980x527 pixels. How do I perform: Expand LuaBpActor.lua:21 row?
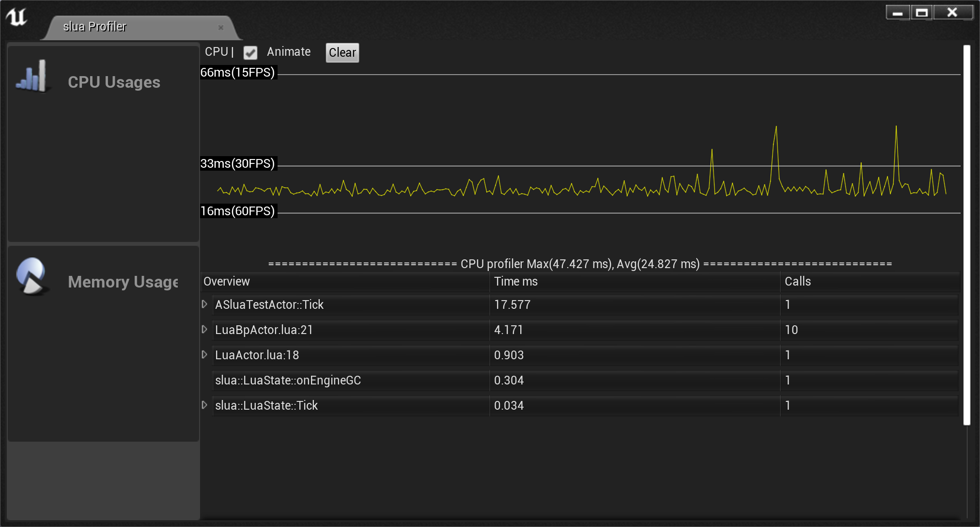[204, 329]
